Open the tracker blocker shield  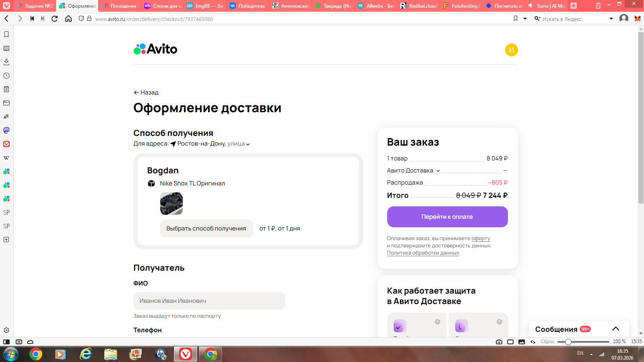(x=81, y=19)
